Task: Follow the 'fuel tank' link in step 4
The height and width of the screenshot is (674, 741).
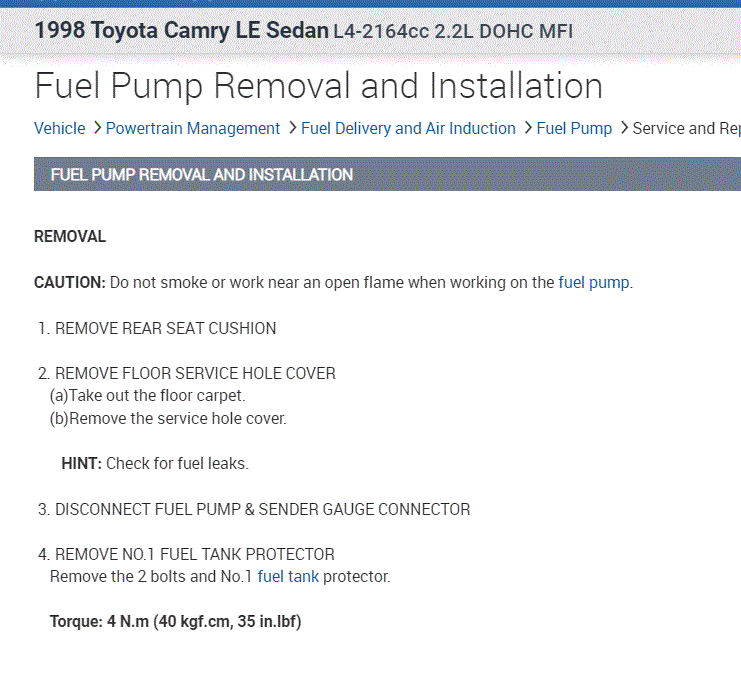Action: (x=288, y=576)
